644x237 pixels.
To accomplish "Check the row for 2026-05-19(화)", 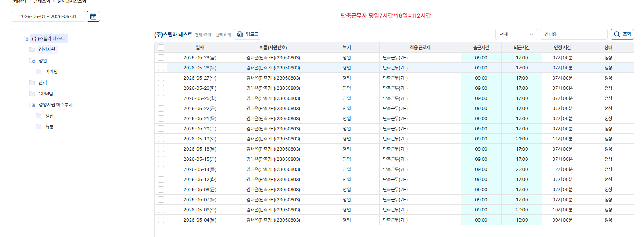I will (161, 139).
